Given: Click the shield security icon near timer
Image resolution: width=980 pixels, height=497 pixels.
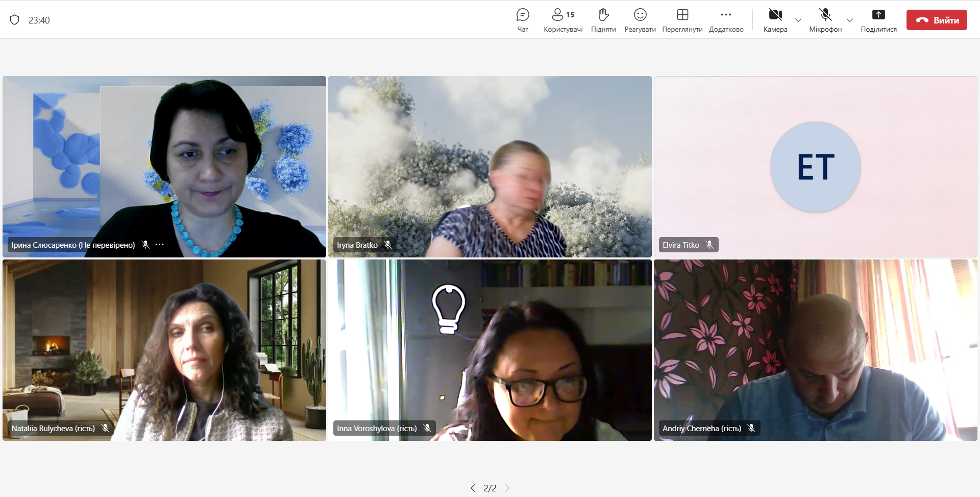Looking at the screenshot, I should click(x=15, y=20).
